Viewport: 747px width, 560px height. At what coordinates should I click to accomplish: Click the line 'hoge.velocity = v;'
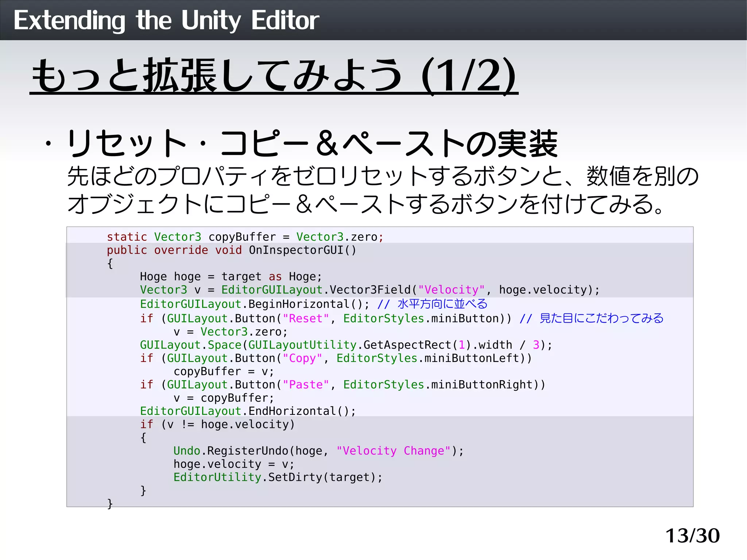point(234,464)
